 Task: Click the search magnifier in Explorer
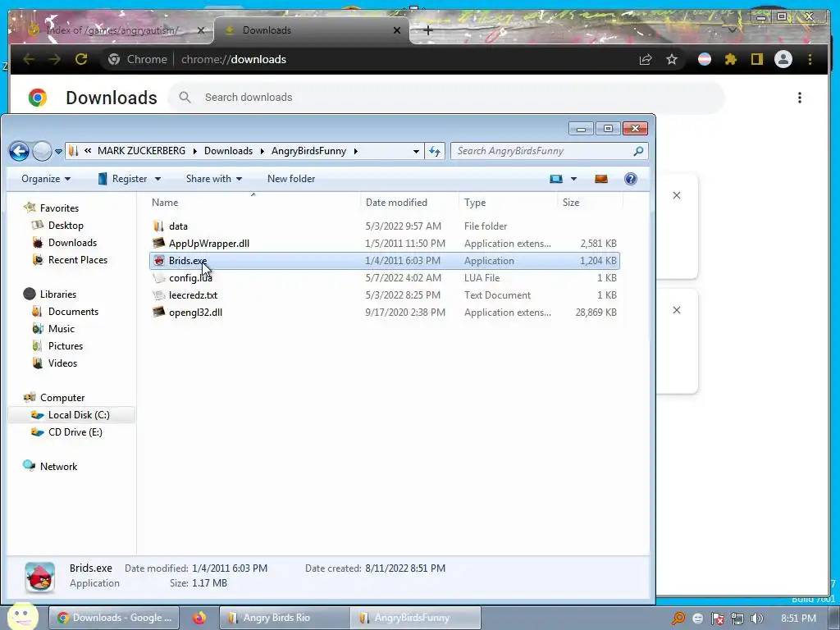(x=638, y=151)
